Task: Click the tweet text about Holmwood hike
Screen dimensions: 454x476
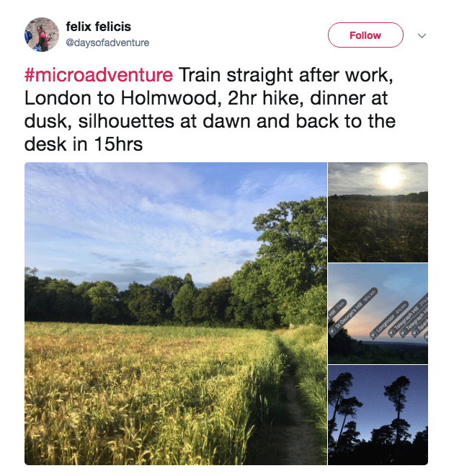Action: [209, 110]
